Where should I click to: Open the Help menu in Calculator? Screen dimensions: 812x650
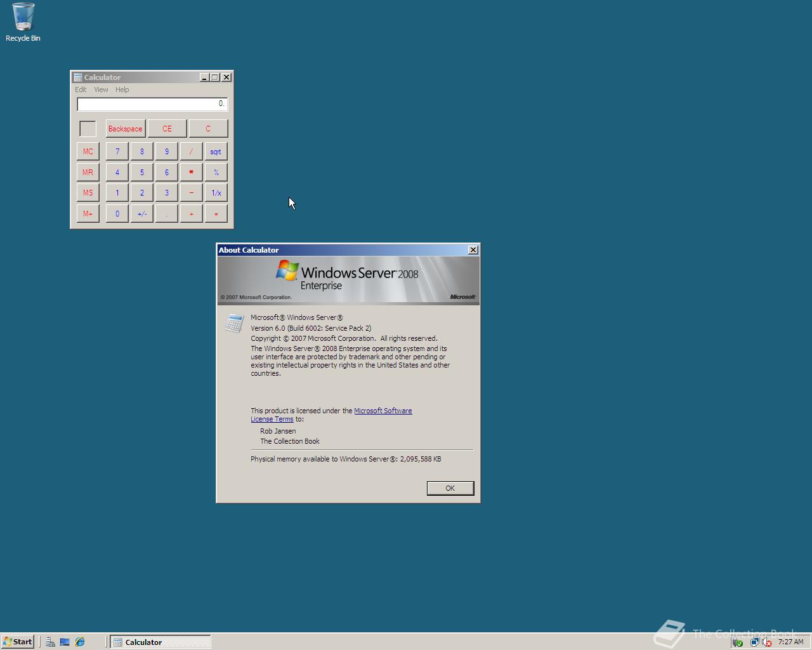[x=122, y=90]
